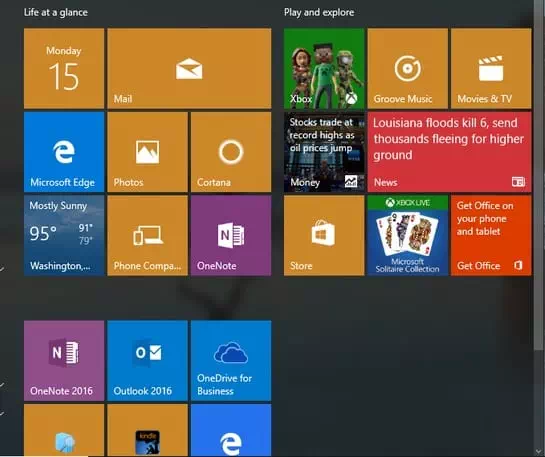Click the scrollbar down arrow at bottom right
This screenshot has width=545, height=457.
539,452
